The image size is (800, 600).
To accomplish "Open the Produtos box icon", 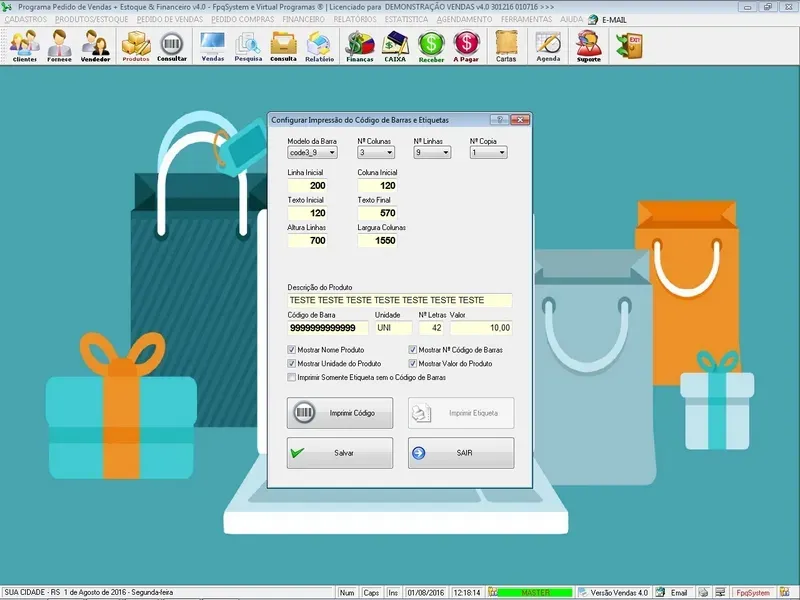I will coord(135,45).
